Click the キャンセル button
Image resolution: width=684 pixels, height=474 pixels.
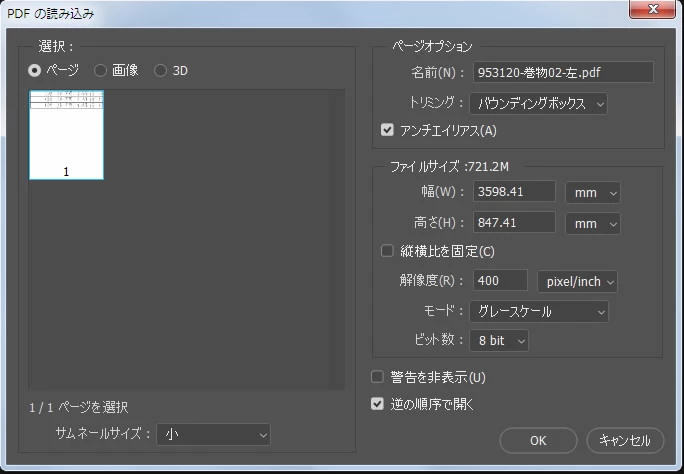pyautogui.click(x=625, y=440)
